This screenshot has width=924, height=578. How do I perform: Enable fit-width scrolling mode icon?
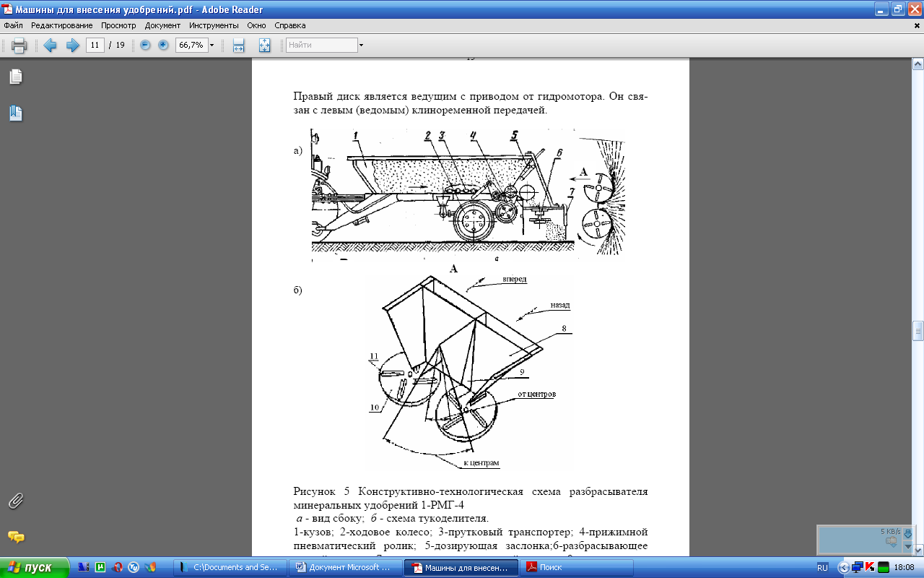(x=238, y=46)
